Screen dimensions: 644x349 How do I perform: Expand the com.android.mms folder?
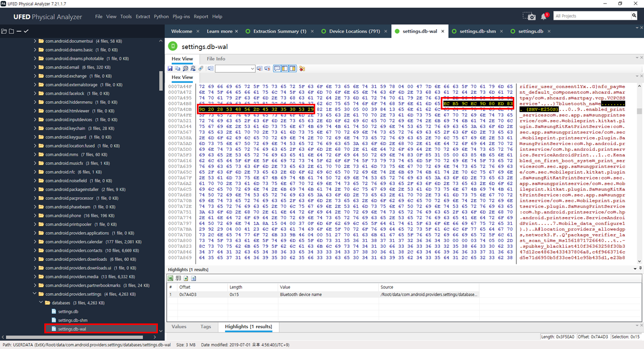pos(35,154)
